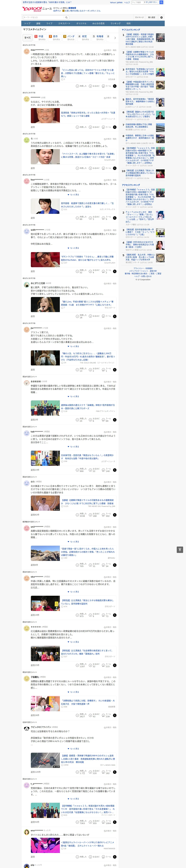Image resolution: width=186 pixels, height=868 pixels.
Task: Click the magnifier icon beside keyword input
Action: (66, 17)
